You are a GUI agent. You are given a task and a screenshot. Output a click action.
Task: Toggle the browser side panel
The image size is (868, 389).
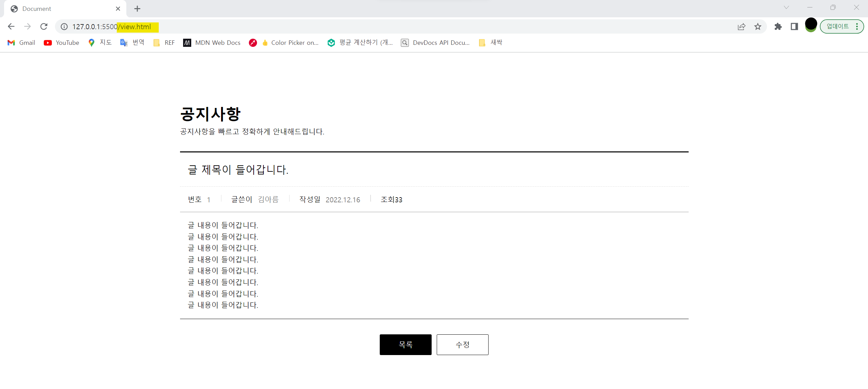click(794, 26)
